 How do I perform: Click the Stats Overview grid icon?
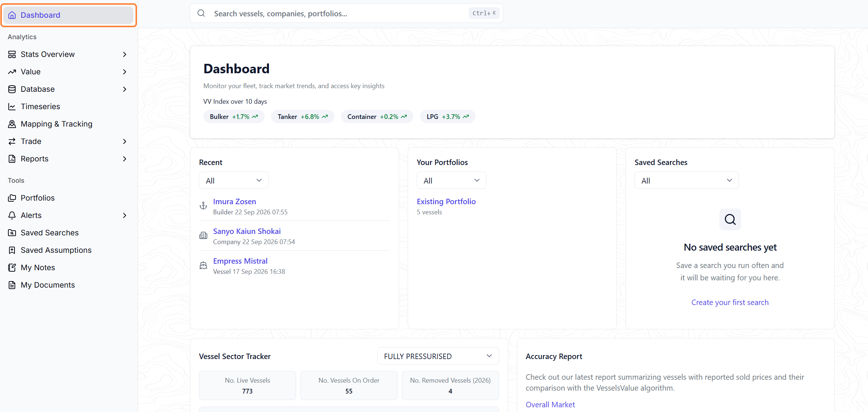(12, 54)
